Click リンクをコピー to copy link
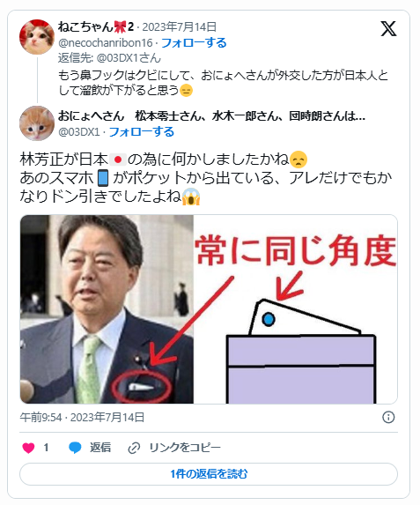 [185, 448]
